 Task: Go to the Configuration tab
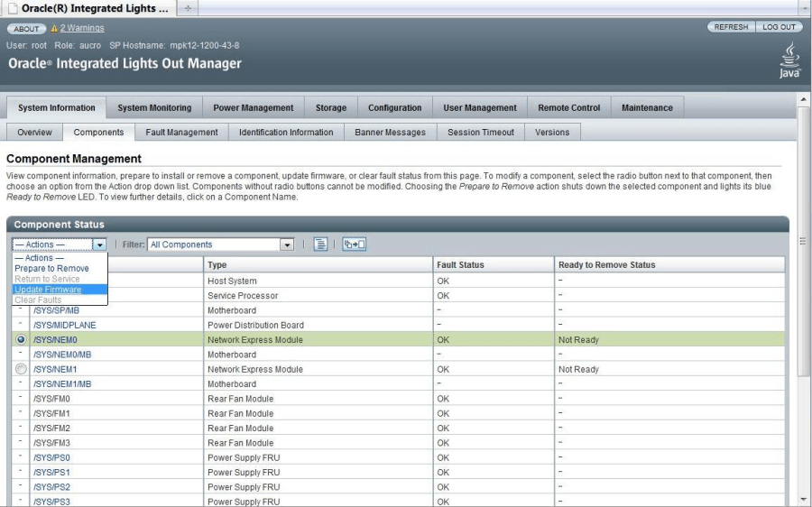[x=394, y=107]
